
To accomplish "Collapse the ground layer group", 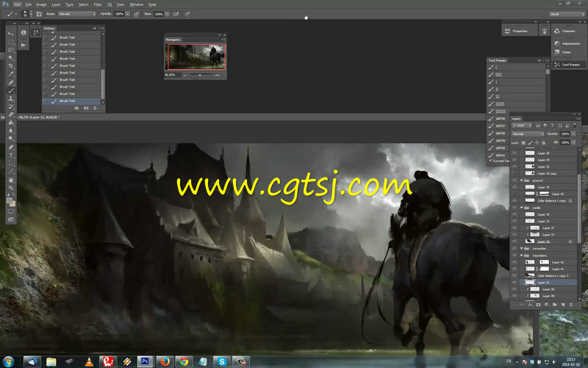I will (x=521, y=180).
